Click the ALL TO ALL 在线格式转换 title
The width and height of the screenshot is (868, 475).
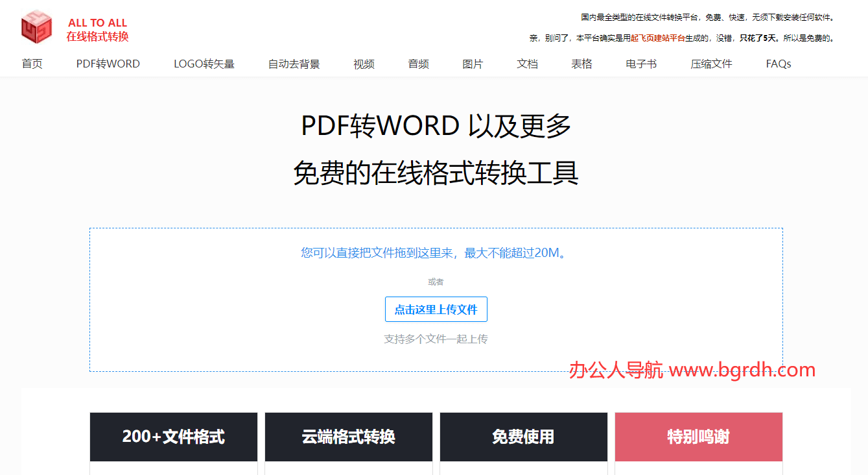coord(97,30)
